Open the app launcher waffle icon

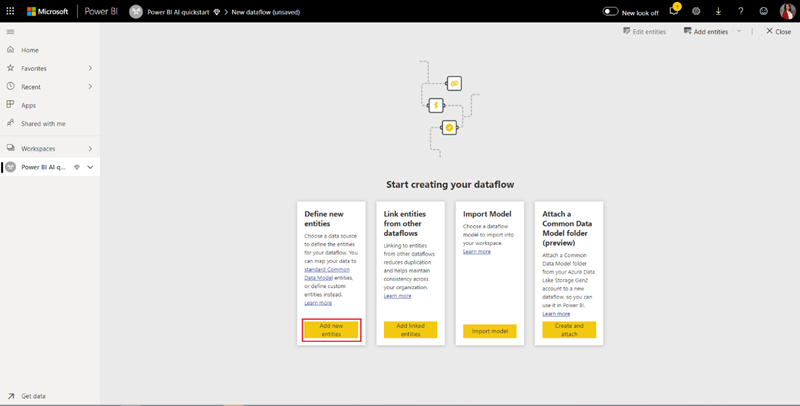click(x=11, y=11)
